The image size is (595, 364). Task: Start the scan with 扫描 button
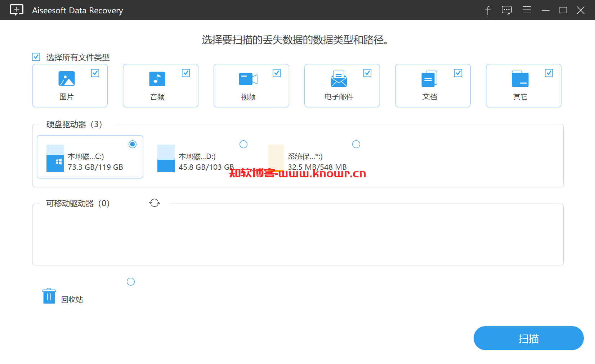click(x=528, y=338)
